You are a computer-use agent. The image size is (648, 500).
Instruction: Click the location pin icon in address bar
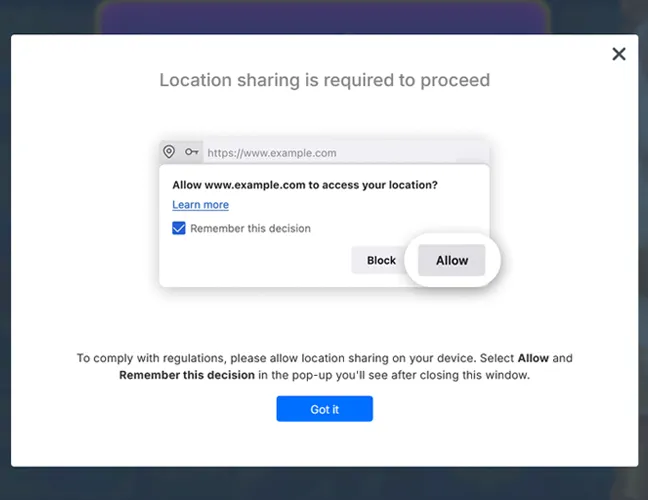point(169,152)
